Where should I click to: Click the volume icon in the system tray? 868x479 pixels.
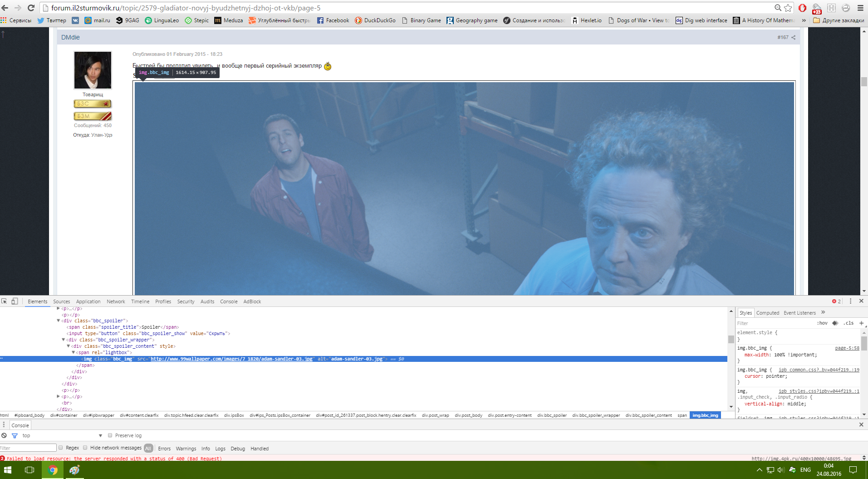point(780,470)
